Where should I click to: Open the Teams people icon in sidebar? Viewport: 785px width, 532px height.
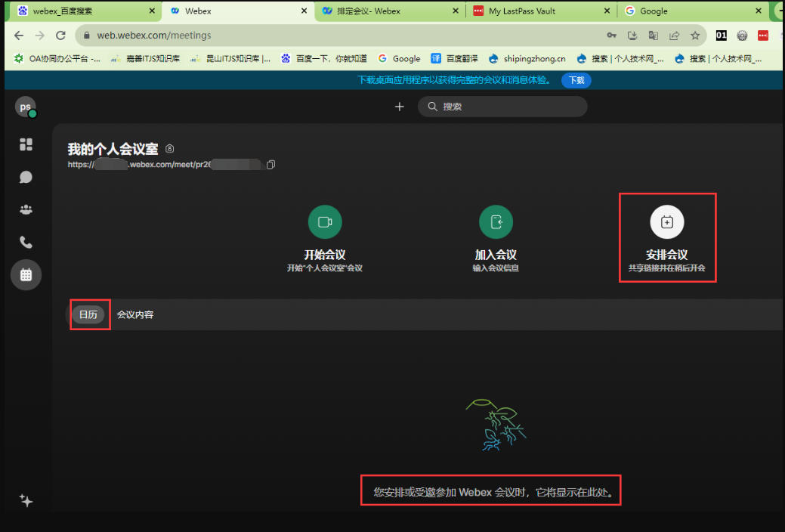pos(26,210)
